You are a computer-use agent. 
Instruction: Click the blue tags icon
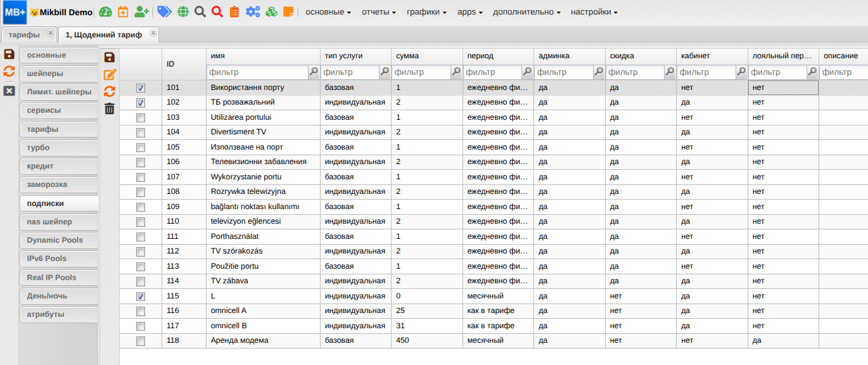pos(164,12)
